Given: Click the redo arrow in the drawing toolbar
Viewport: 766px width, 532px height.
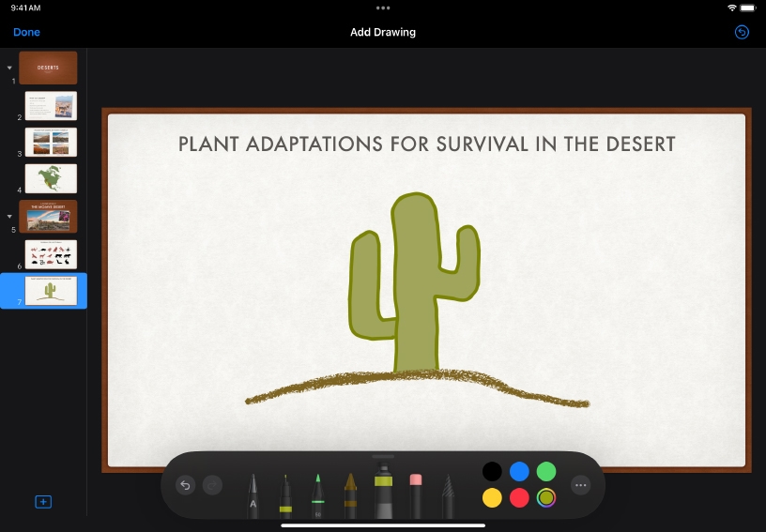Looking at the screenshot, I should click(x=213, y=485).
